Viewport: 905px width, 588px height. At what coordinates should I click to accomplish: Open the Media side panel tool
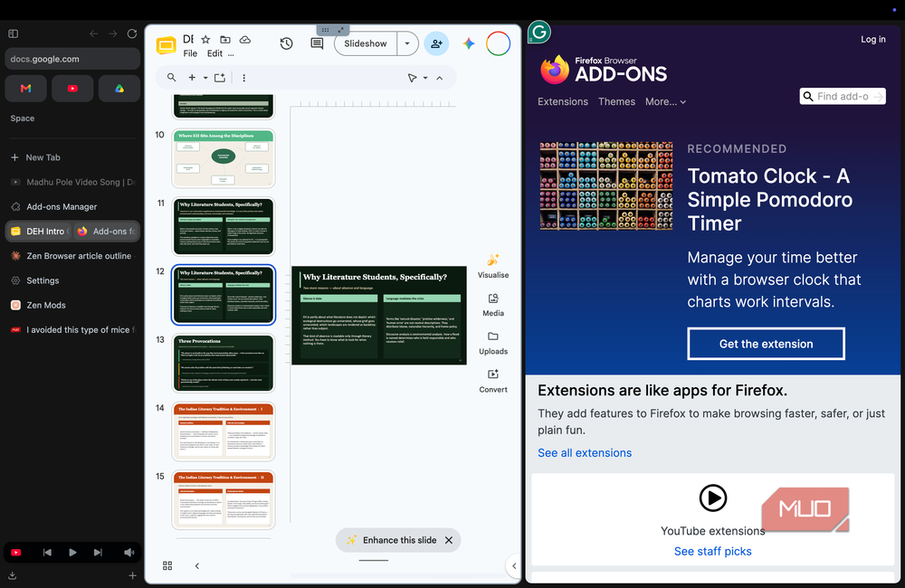(x=493, y=305)
